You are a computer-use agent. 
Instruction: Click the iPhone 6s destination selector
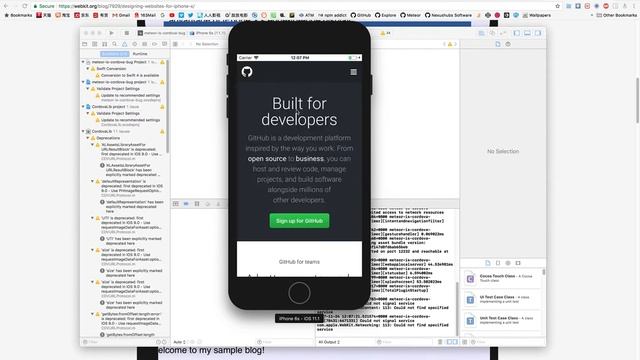point(208,33)
